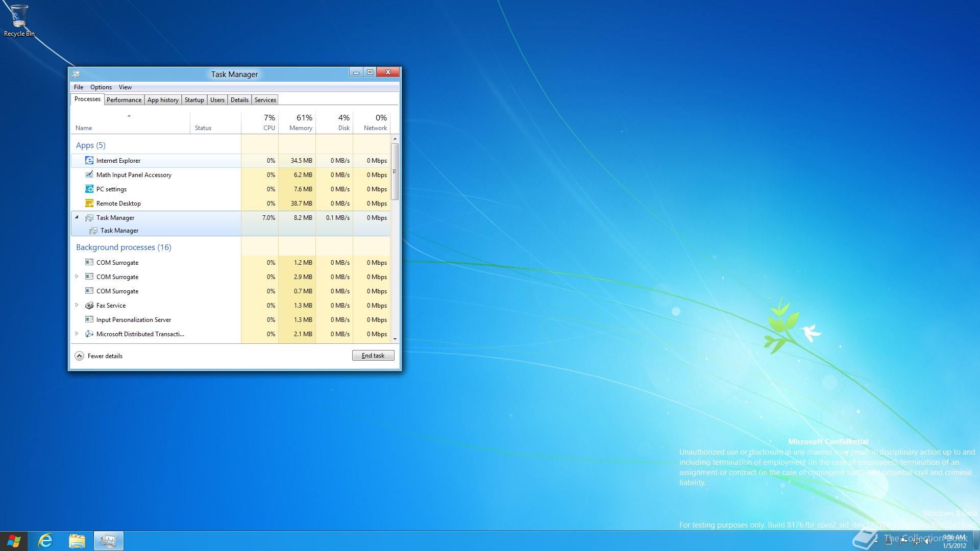Image resolution: width=980 pixels, height=551 pixels.
Task: Launch Internet Explorer from the taskbar
Action: pos(45,541)
